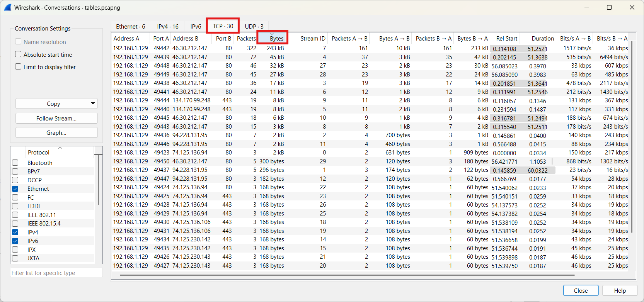The height and width of the screenshot is (302, 644).
Task: Click address 134.170.99.248 in port 49440 row
Action: [191, 109]
